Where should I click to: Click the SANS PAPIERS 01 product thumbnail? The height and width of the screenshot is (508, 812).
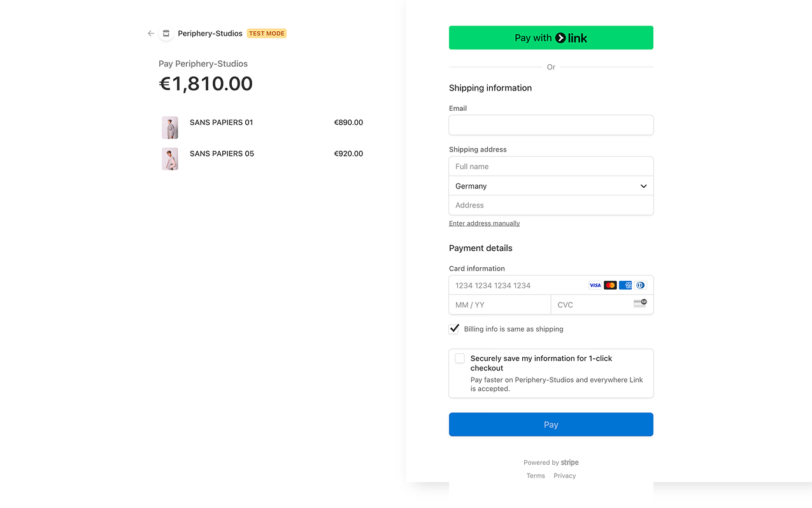point(169,127)
